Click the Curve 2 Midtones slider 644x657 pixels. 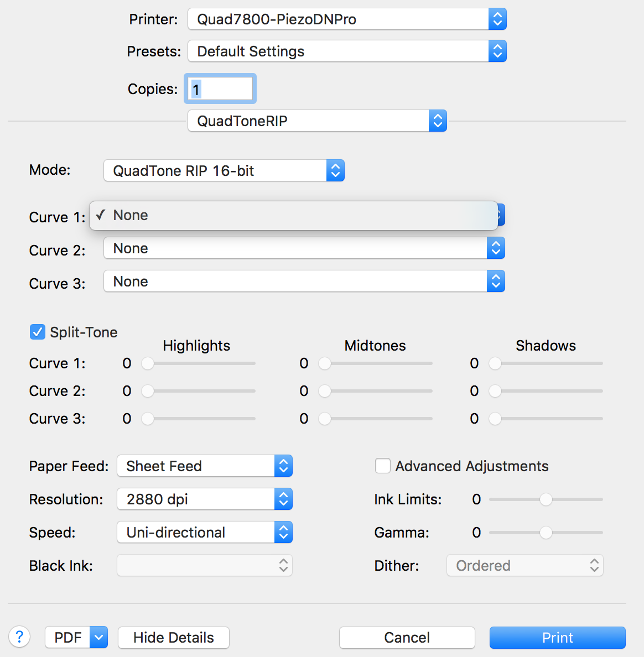(x=375, y=391)
